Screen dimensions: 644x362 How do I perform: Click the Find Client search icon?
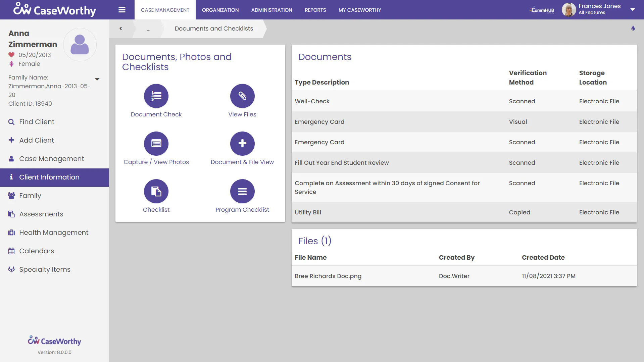11,122
